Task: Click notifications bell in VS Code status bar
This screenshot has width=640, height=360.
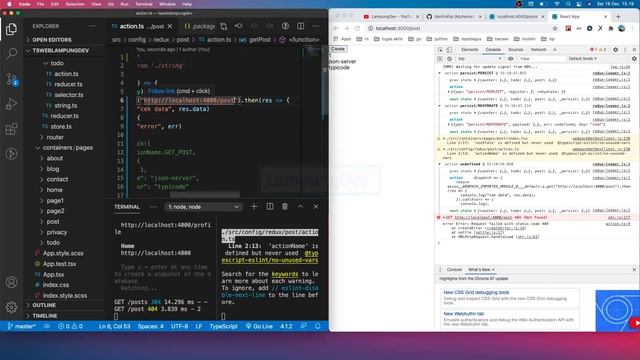Action: [318, 326]
